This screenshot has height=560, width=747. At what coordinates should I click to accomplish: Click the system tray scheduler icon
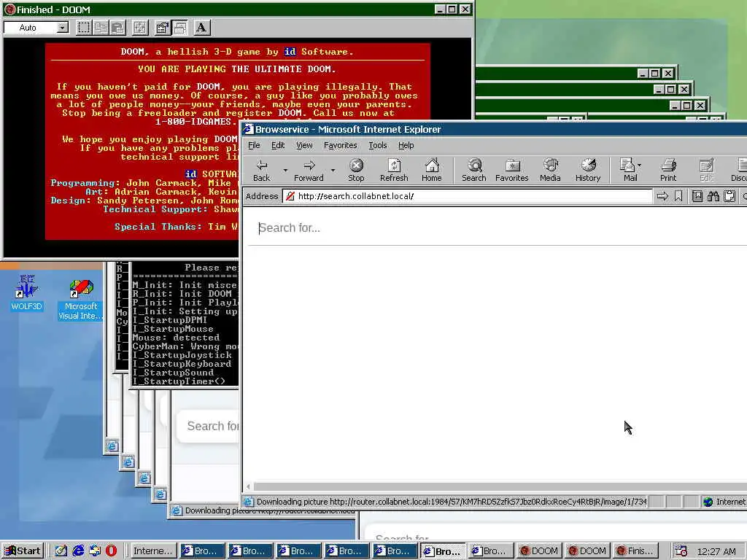(x=681, y=551)
